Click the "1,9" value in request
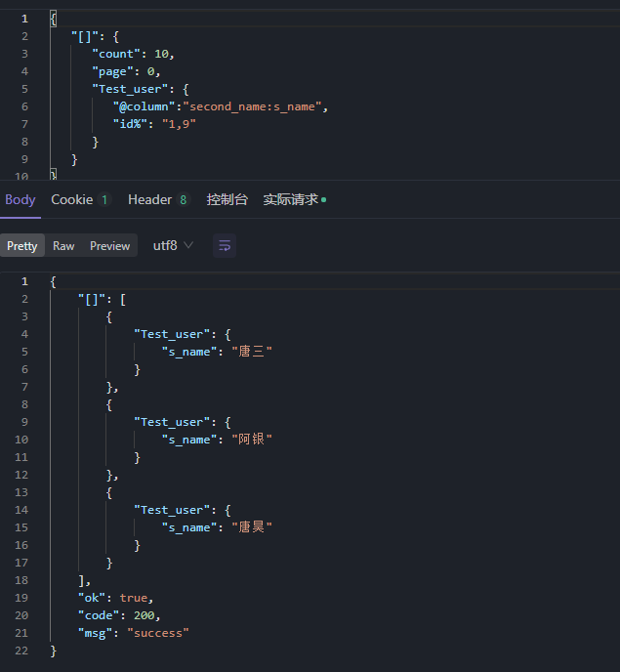 [179, 124]
